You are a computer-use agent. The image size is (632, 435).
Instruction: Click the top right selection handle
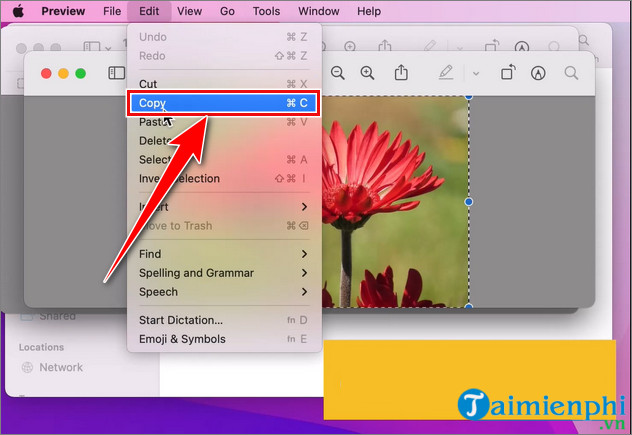coord(468,97)
